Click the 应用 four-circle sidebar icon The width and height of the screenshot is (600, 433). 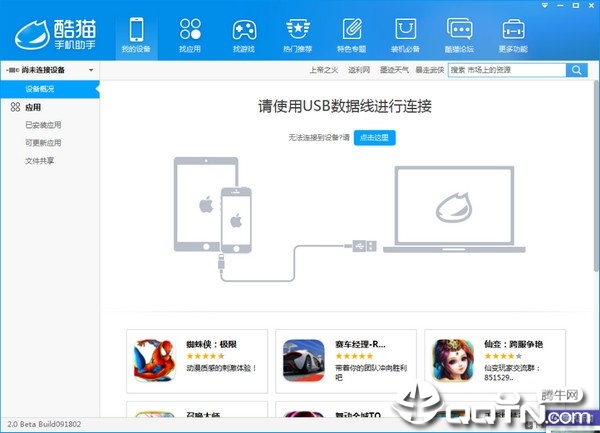pos(15,107)
